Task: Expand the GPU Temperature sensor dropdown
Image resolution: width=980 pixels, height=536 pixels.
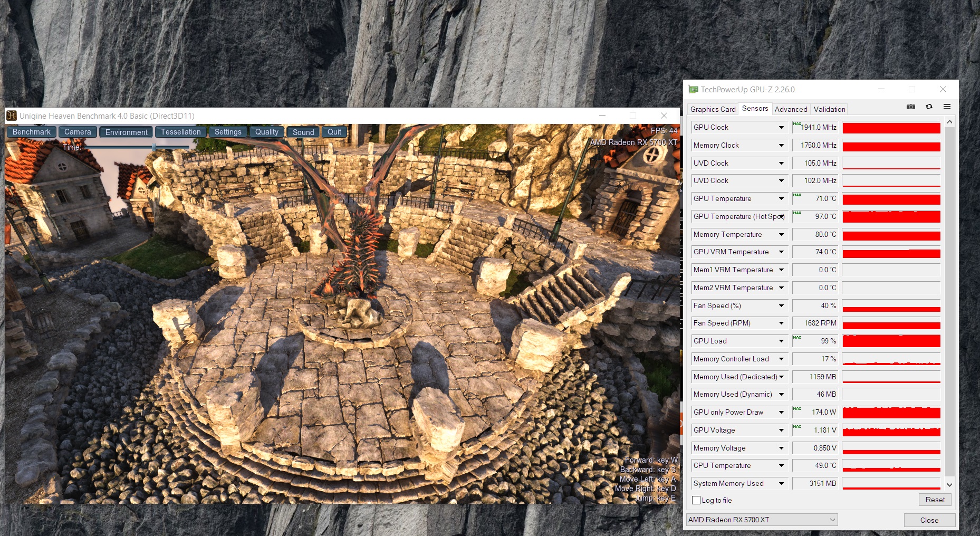Action: pyautogui.click(x=781, y=199)
